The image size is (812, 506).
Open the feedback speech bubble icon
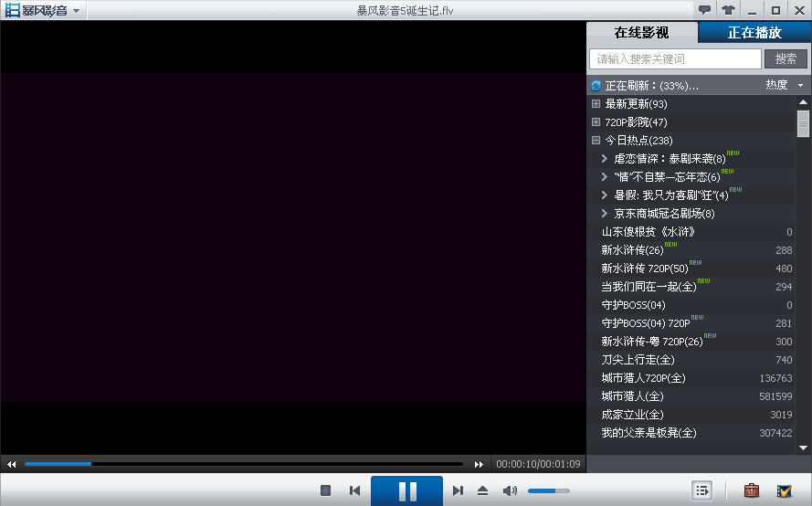pyautogui.click(x=704, y=10)
